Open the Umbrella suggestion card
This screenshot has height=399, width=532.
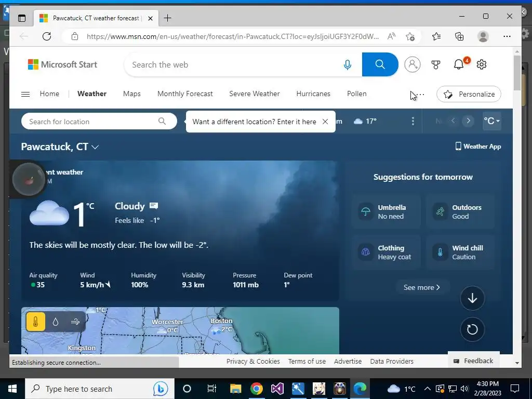click(386, 212)
